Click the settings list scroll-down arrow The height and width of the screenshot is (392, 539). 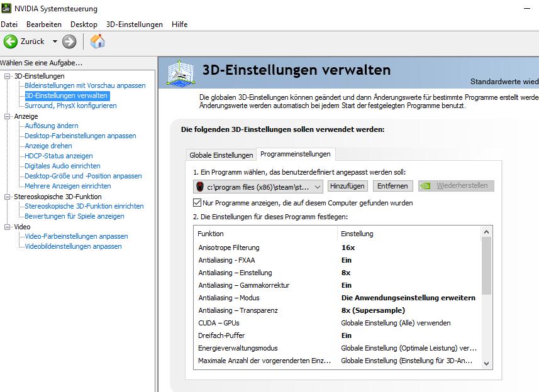[486, 364]
